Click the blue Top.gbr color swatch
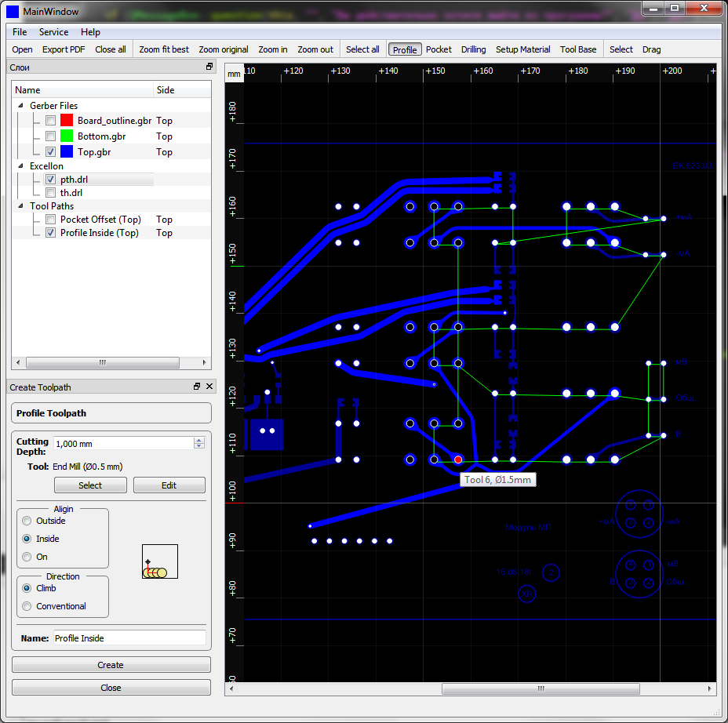The height and width of the screenshot is (723, 728). tap(67, 152)
